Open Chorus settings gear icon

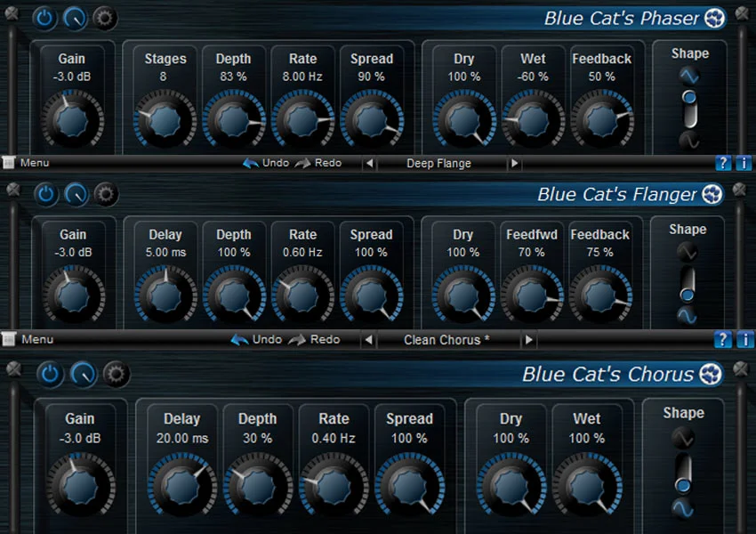pyautogui.click(x=117, y=375)
